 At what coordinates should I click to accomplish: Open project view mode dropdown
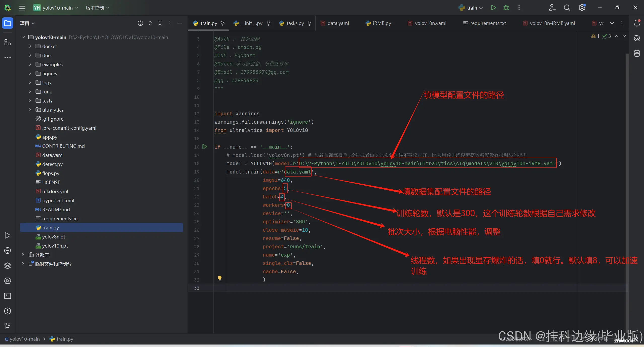click(27, 23)
